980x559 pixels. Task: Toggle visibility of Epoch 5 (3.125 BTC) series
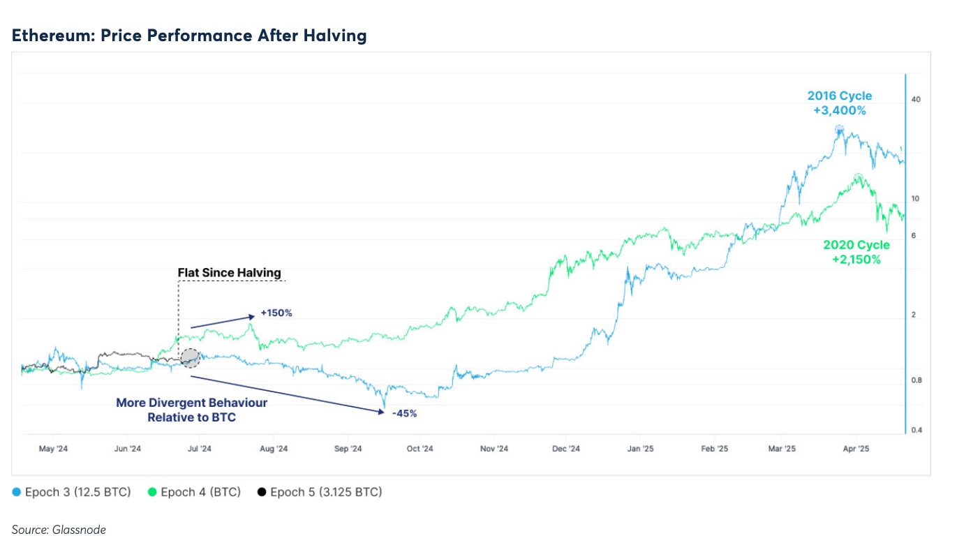pyautogui.click(x=325, y=492)
